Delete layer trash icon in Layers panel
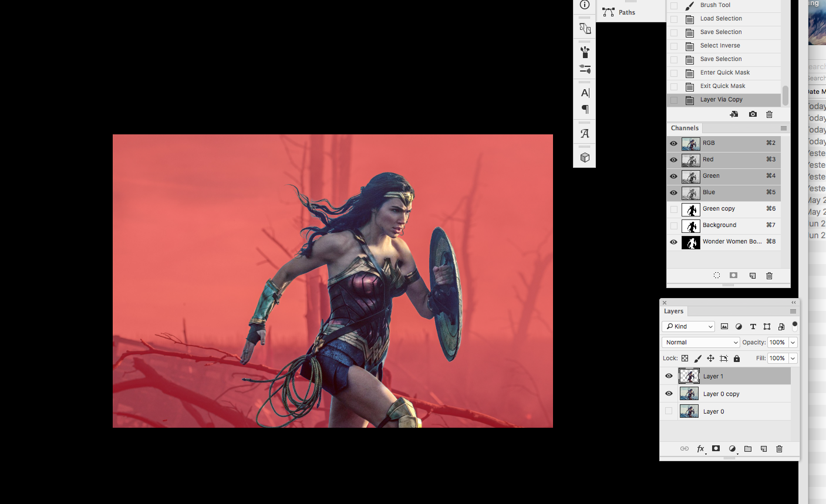This screenshot has height=504, width=826. 780,449
